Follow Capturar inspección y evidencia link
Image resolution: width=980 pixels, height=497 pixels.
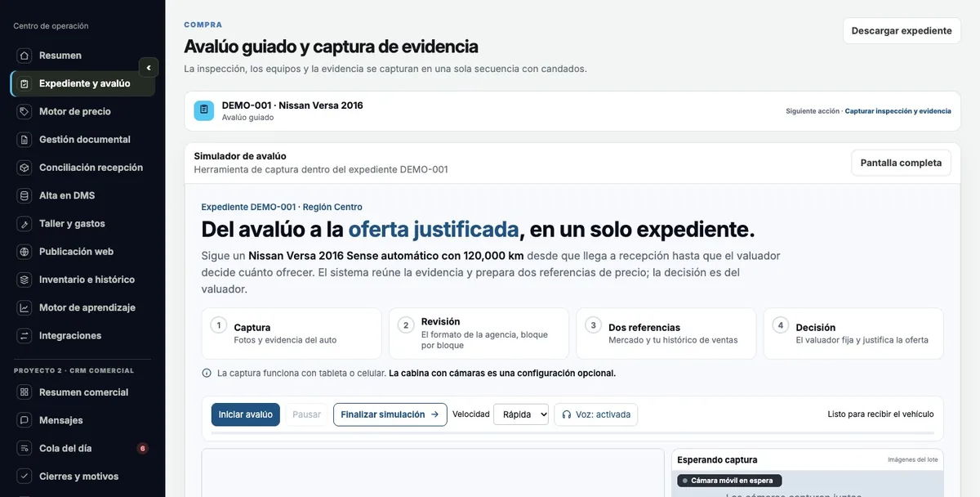898,111
